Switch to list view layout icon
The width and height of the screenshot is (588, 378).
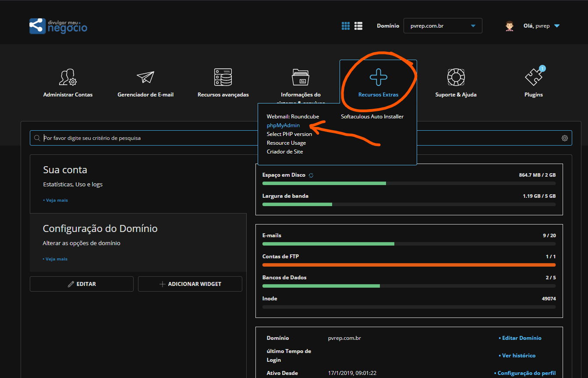[358, 26]
